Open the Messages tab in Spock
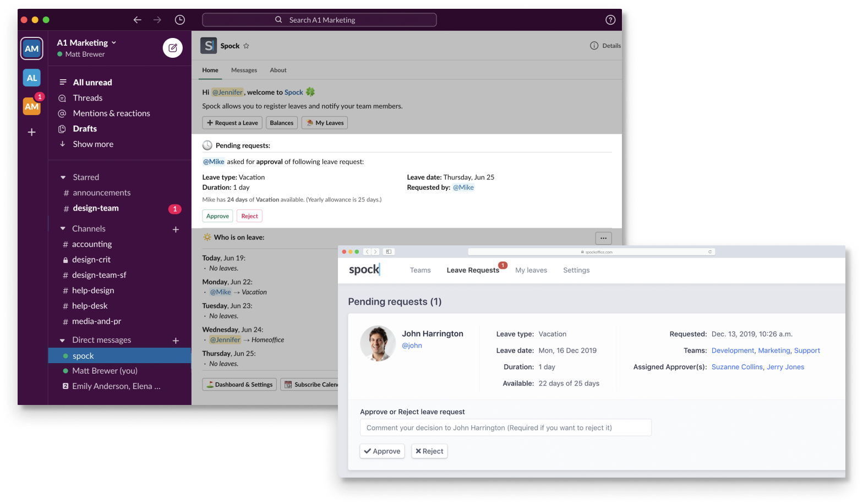 (x=244, y=70)
